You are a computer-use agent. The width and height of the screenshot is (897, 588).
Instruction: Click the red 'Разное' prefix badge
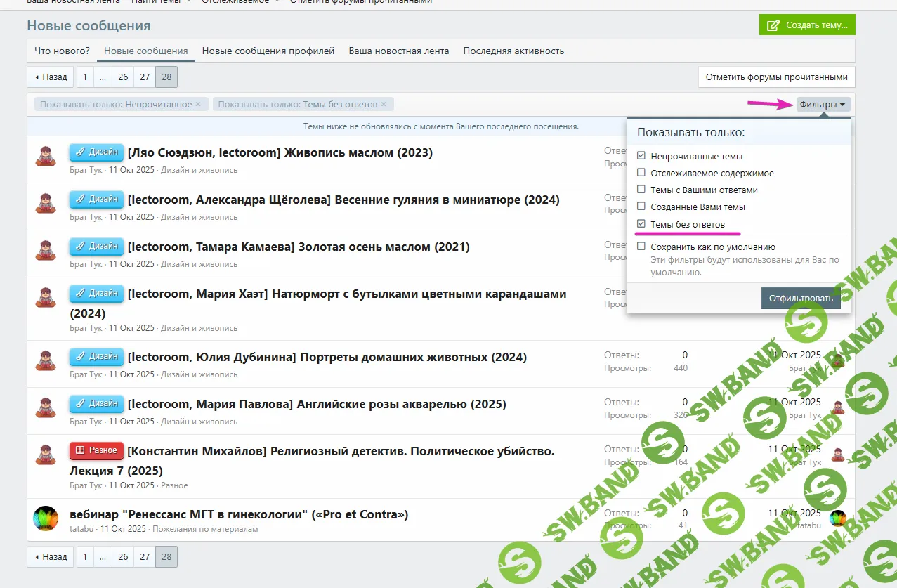click(96, 450)
